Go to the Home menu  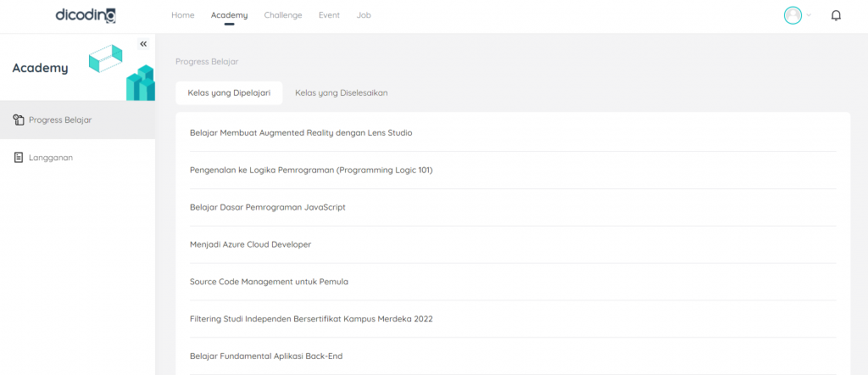[182, 15]
